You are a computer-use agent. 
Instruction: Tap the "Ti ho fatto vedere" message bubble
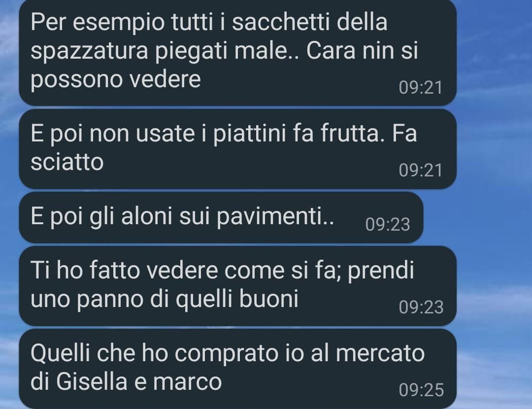click(x=237, y=286)
